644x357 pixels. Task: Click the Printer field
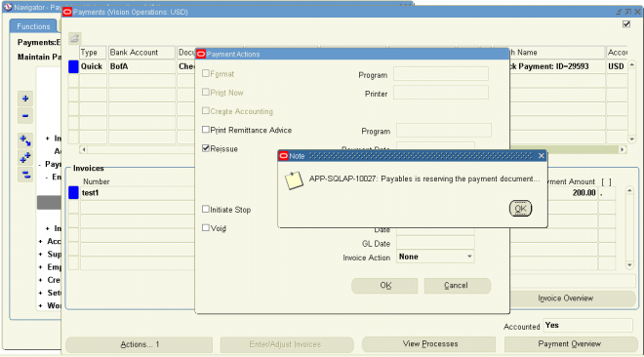(x=441, y=93)
